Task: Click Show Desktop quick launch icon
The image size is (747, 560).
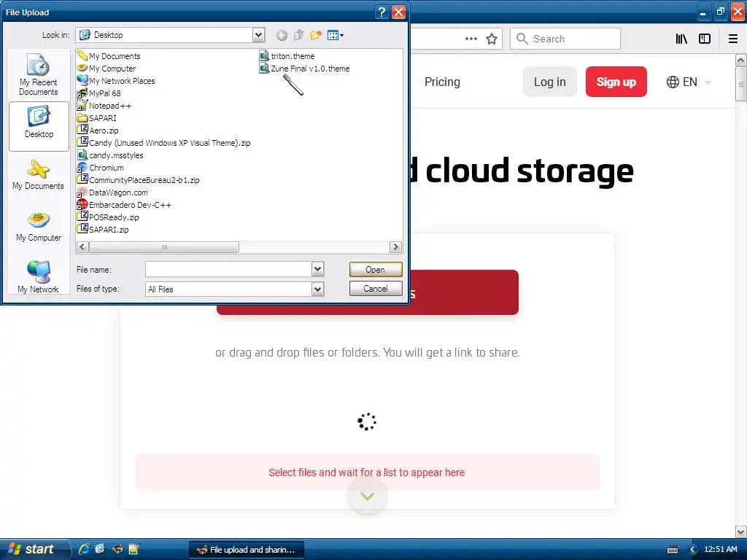Action: (x=100, y=549)
